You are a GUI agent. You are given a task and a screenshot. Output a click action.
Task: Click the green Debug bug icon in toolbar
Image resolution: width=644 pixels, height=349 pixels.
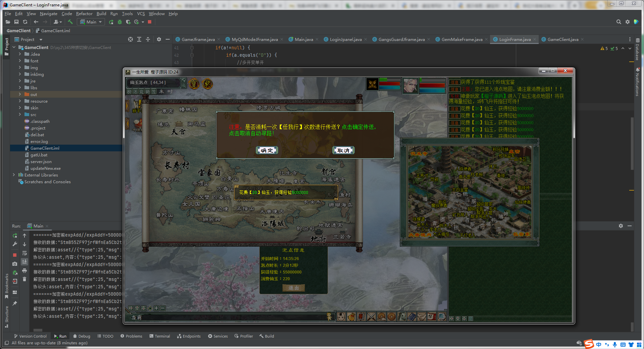pos(120,22)
